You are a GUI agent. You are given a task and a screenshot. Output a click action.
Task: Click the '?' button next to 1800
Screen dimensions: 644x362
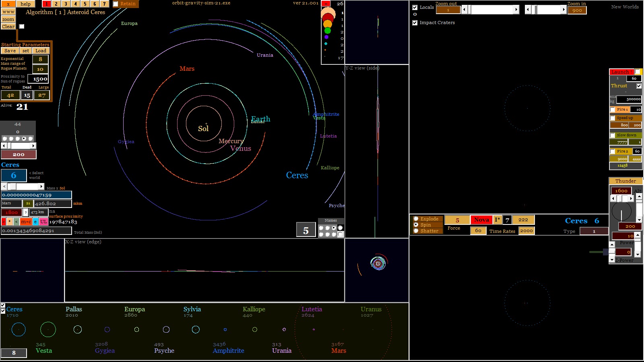[x=26, y=212]
